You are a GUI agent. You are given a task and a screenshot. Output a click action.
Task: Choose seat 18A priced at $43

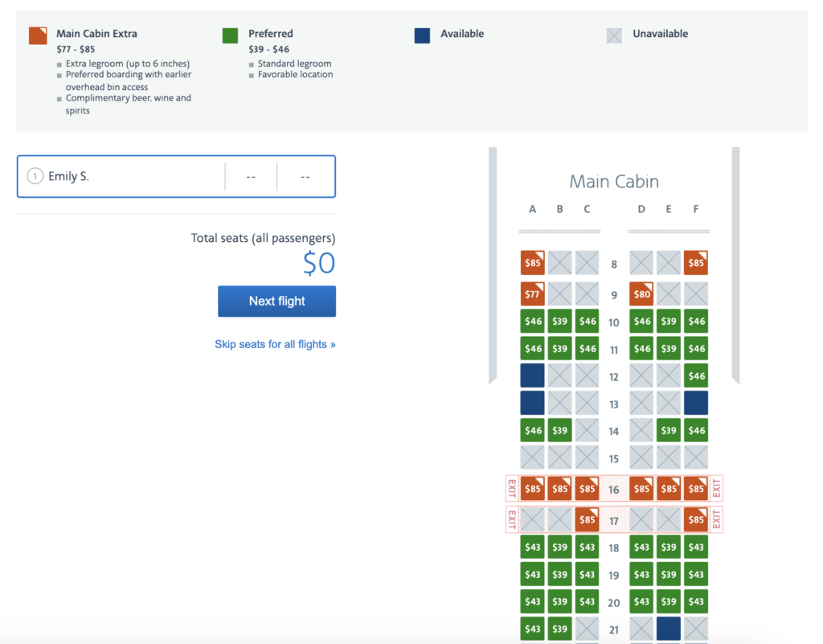click(x=532, y=547)
